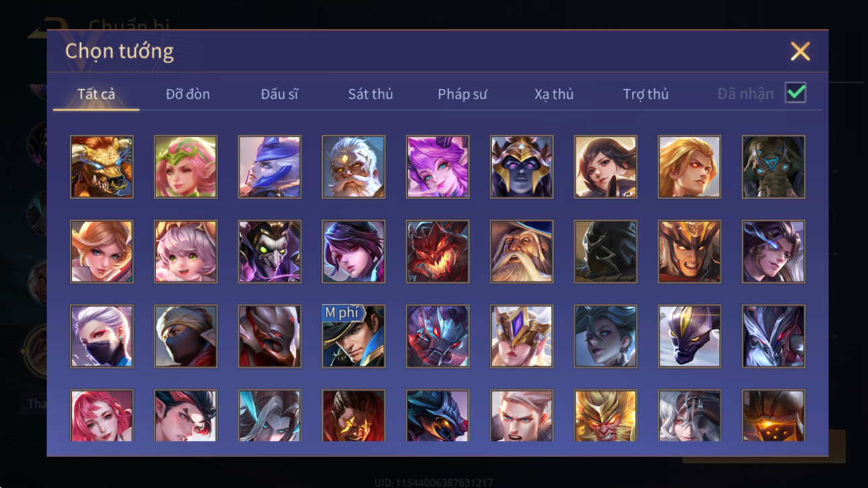Switch to the Pháp sư tab
This screenshot has width=868, height=488.
pyautogui.click(x=462, y=94)
